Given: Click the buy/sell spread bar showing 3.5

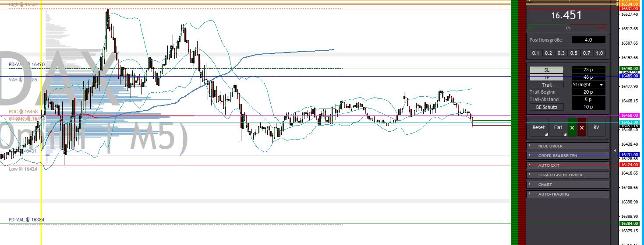Looking at the screenshot, I should click(x=567, y=28).
